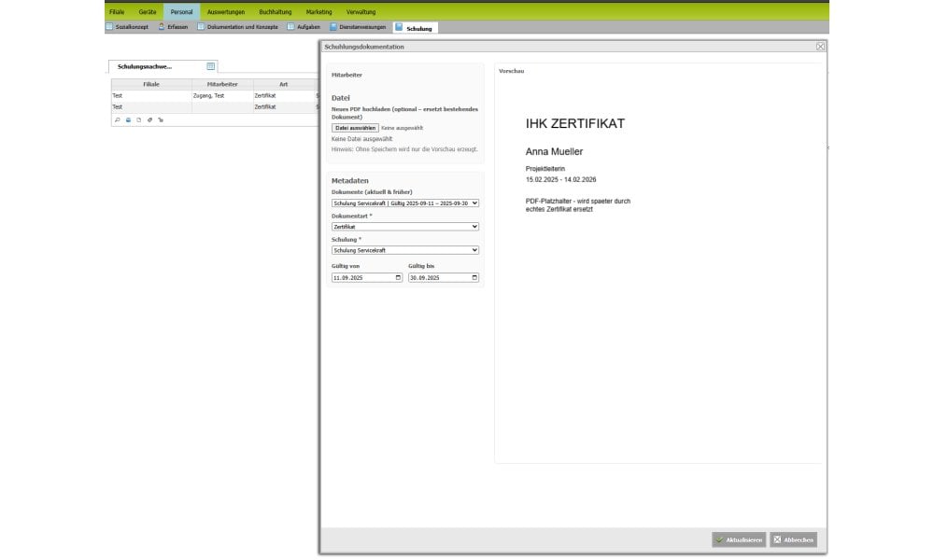Open the calendar picker for 'Gültig von'
Viewport: 934px width, 560px height.
coord(399,278)
